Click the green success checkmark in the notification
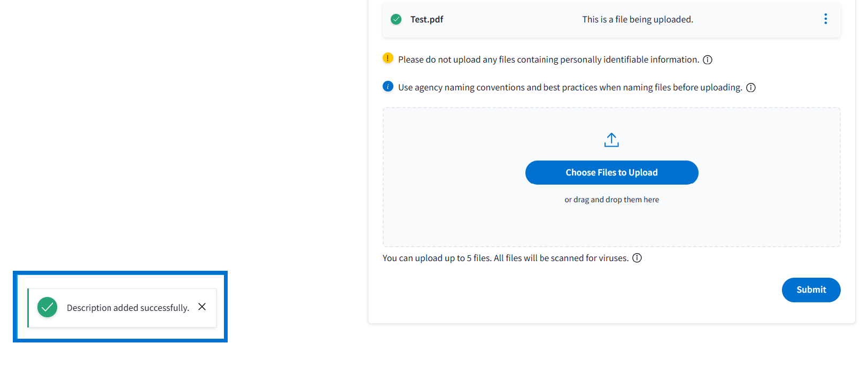Viewport: 868px width, 366px height. click(48, 307)
